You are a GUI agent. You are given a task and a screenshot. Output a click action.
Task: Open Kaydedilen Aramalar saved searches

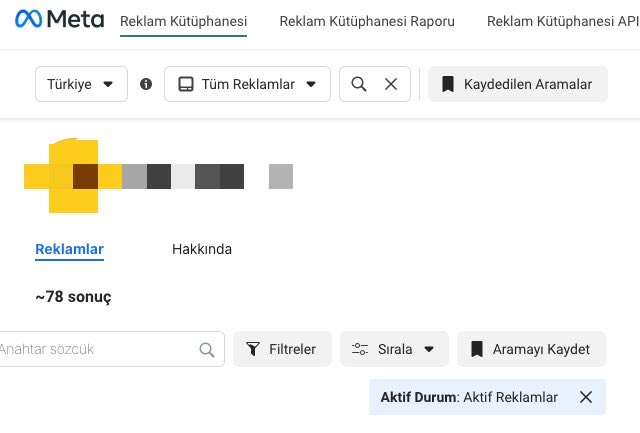[x=518, y=84]
